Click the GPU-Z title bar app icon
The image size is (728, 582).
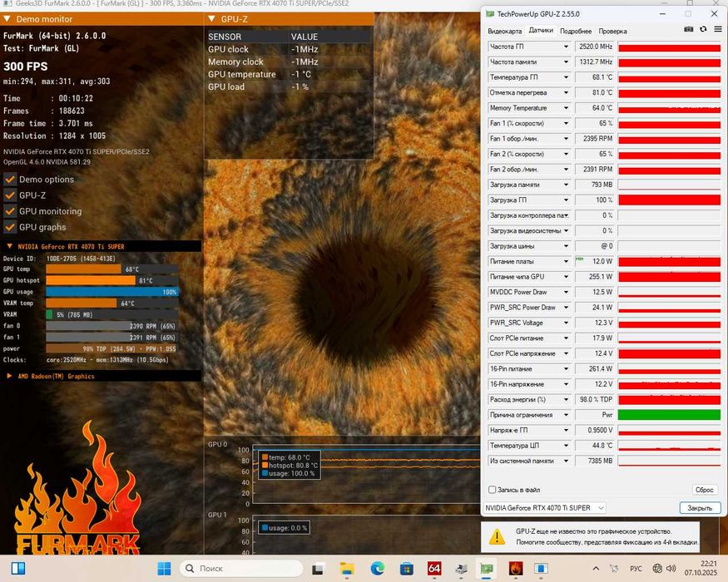(x=489, y=14)
